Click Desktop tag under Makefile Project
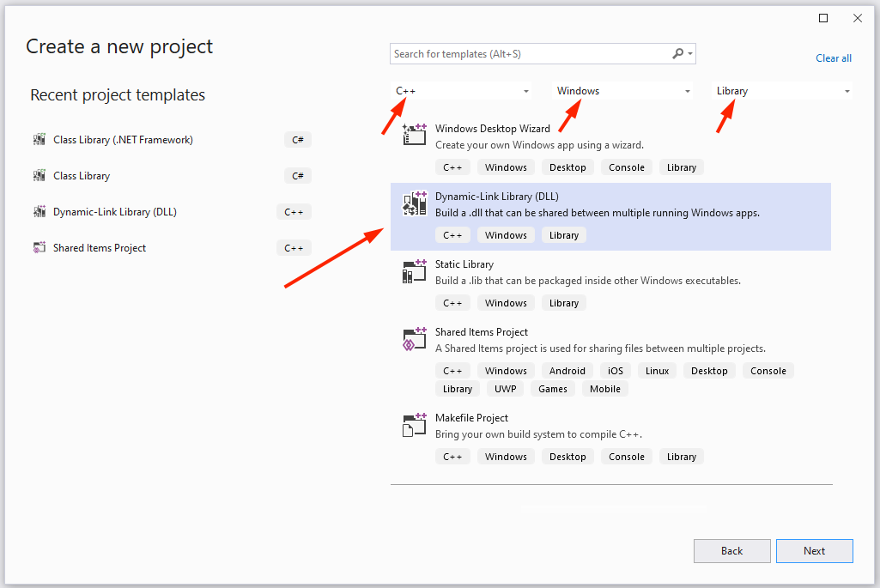Screen dimensions: 880x588 pos(567,457)
